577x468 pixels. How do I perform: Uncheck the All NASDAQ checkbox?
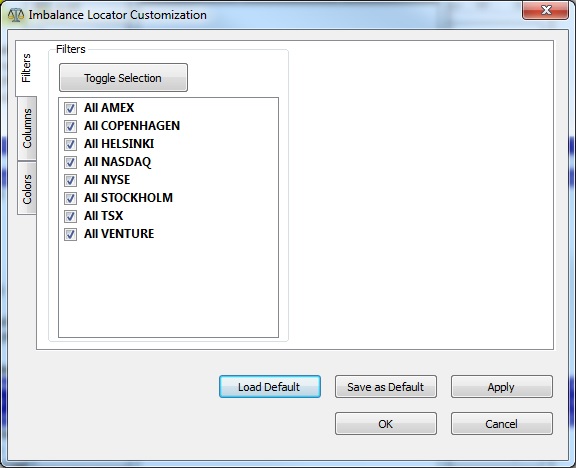pos(70,162)
